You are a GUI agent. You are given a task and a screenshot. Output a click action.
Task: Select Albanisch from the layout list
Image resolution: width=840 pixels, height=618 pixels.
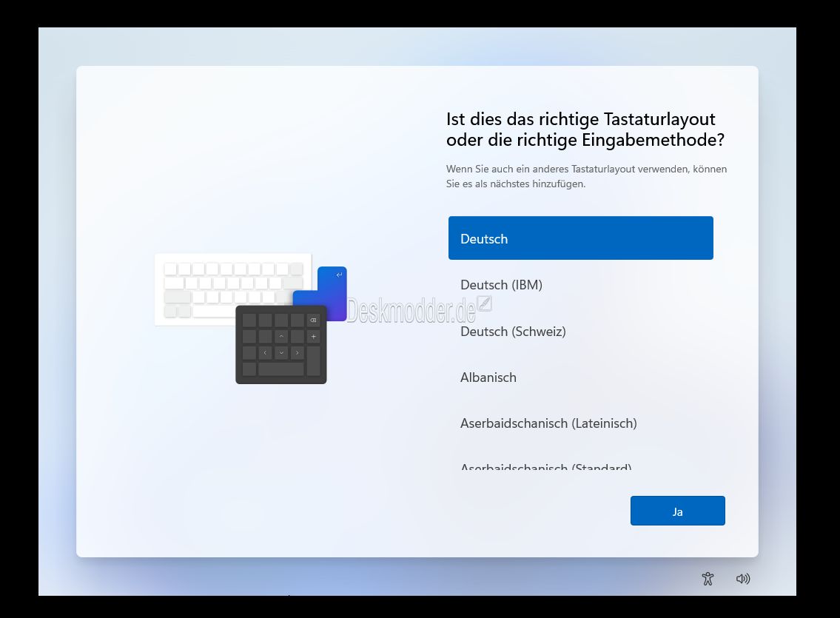(581, 377)
